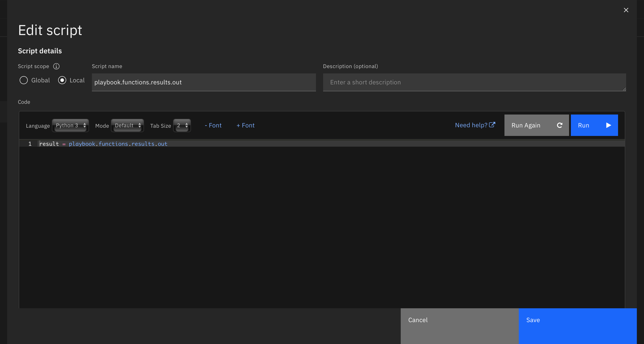
Task: Click the Description text area
Action: (x=474, y=82)
